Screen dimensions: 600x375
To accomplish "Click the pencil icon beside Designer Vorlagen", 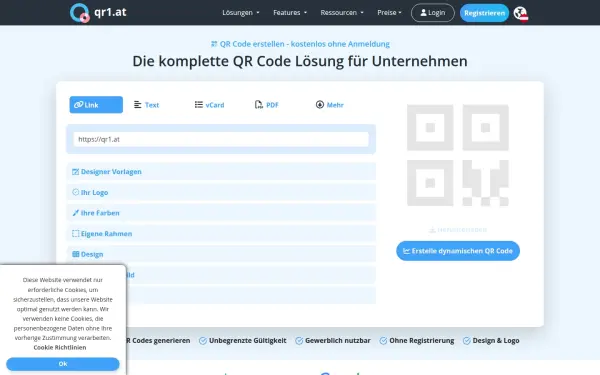I will pos(75,172).
